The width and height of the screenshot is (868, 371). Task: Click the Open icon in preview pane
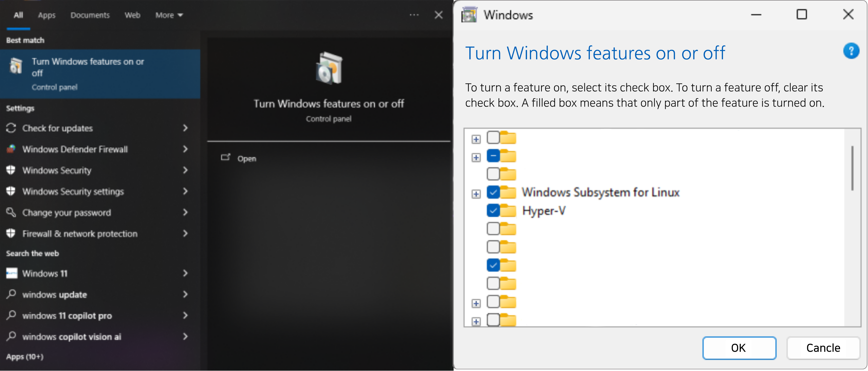[x=225, y=157]
